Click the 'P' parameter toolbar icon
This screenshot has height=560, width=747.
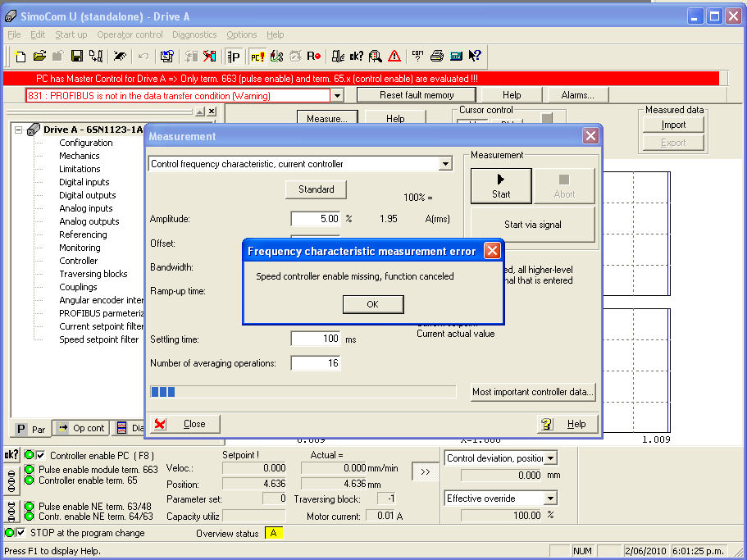pos(234,57)
